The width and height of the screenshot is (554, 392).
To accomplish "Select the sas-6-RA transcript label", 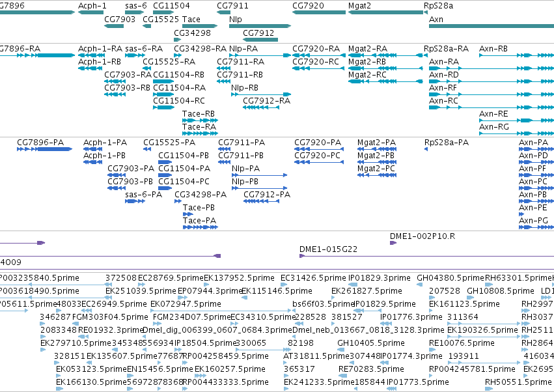I will pyautogui.click(x=144, y=49).
